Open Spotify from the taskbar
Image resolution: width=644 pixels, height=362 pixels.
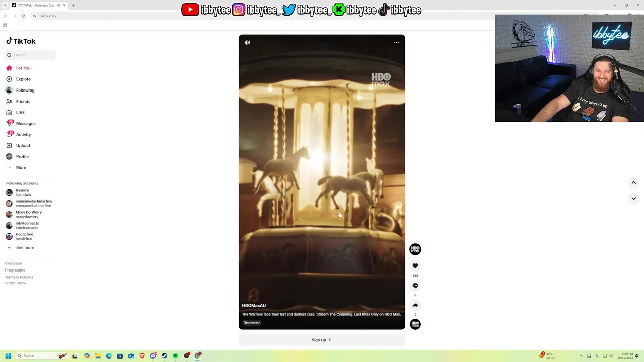(175, 356)
